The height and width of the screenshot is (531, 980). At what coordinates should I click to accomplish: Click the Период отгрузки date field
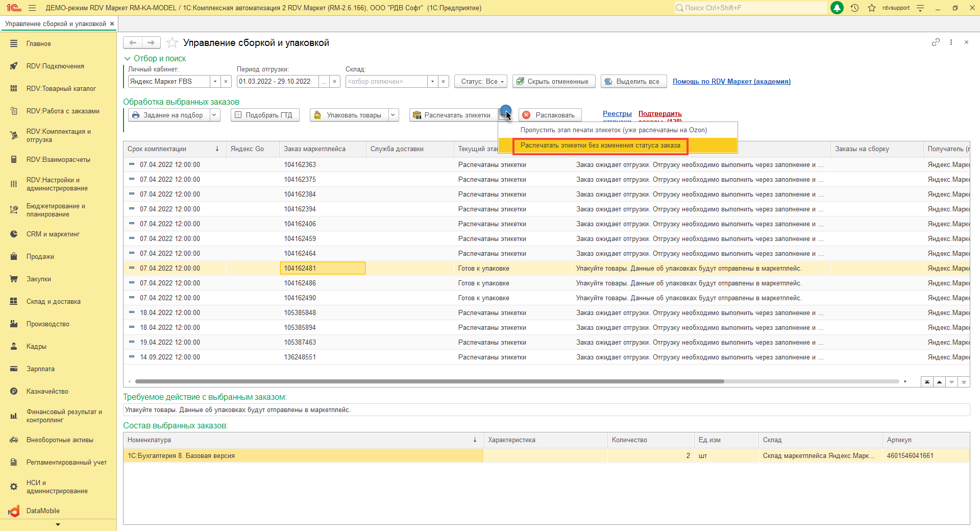[278, 82]
